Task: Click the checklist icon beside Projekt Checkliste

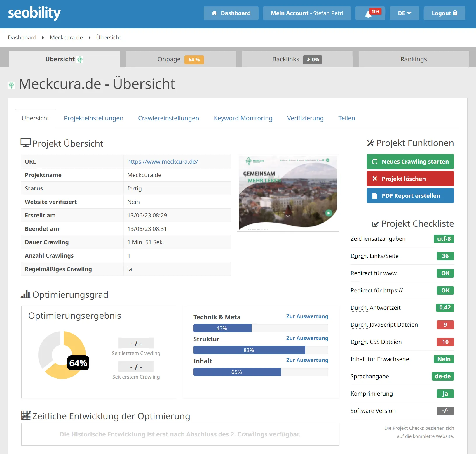Action: click(x=375, y=224)
